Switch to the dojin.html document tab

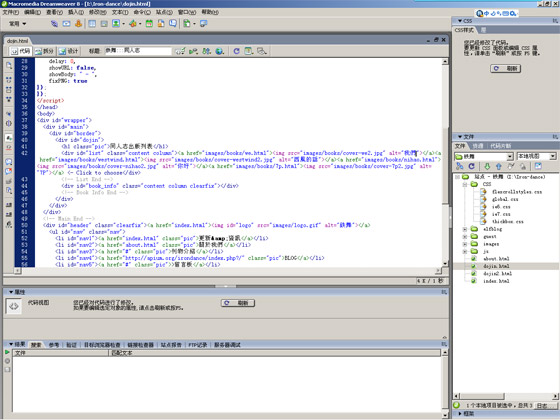pos(17,41)
